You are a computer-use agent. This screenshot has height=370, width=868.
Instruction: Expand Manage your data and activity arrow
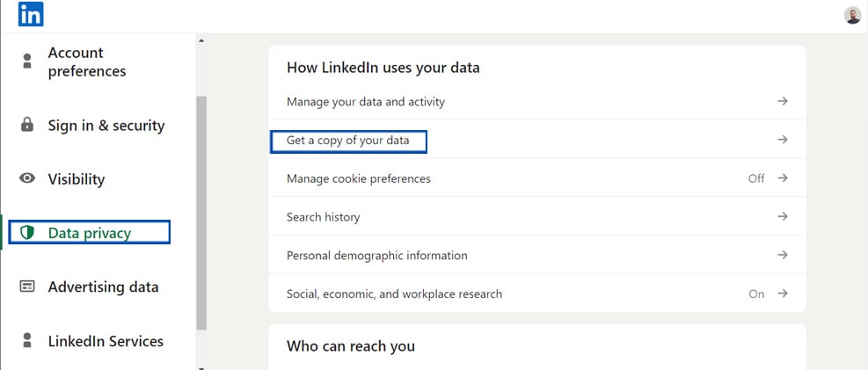coord(783,101)
